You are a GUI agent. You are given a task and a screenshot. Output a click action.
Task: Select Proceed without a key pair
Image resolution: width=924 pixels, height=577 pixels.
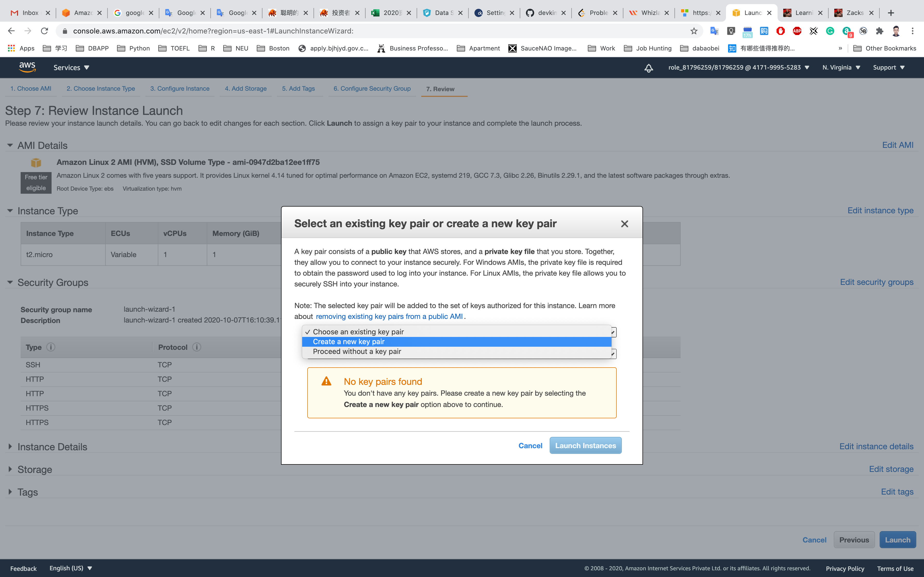[357, 351]
